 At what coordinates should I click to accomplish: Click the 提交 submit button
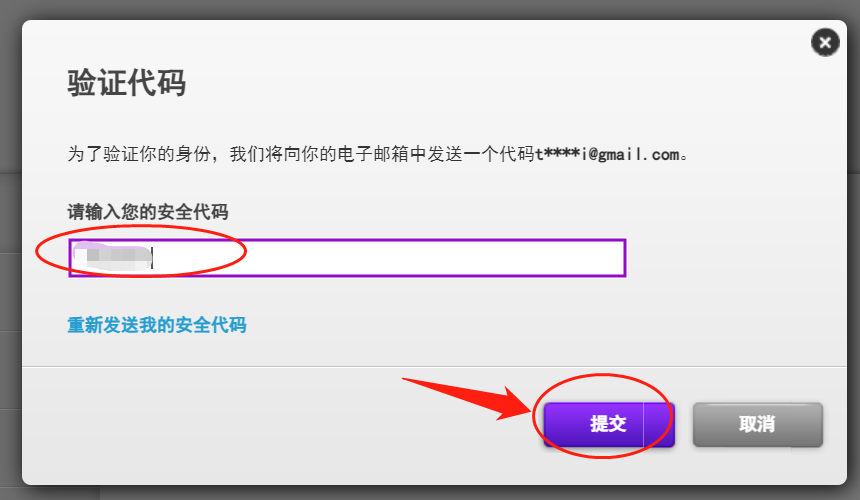click(x=609, y=424)
